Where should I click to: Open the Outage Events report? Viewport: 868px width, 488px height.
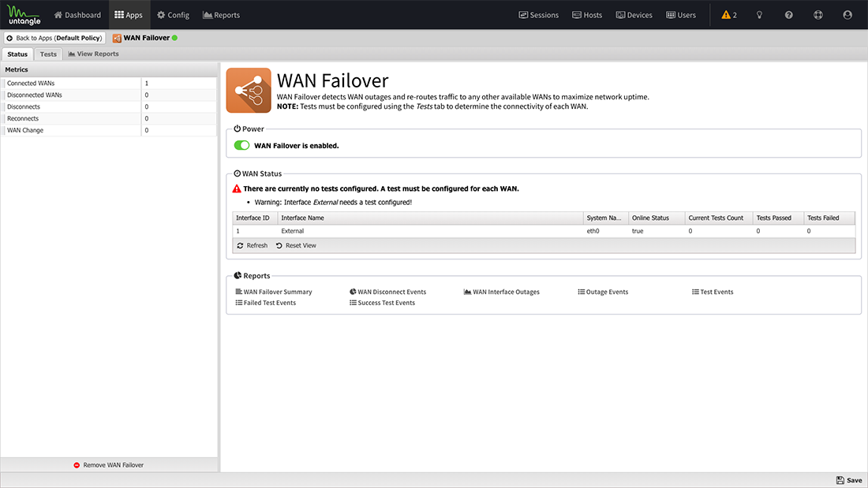point(603,292)
